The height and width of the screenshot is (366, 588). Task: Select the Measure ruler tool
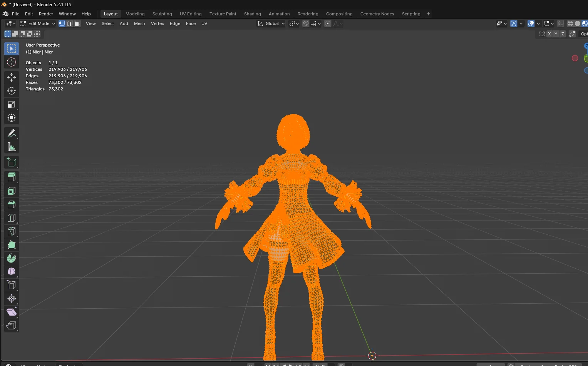pyautogui.click(x=12, y=147)
